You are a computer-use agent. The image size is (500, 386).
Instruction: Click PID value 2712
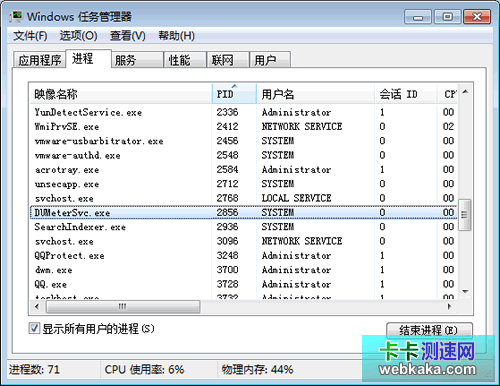[227, 184]
